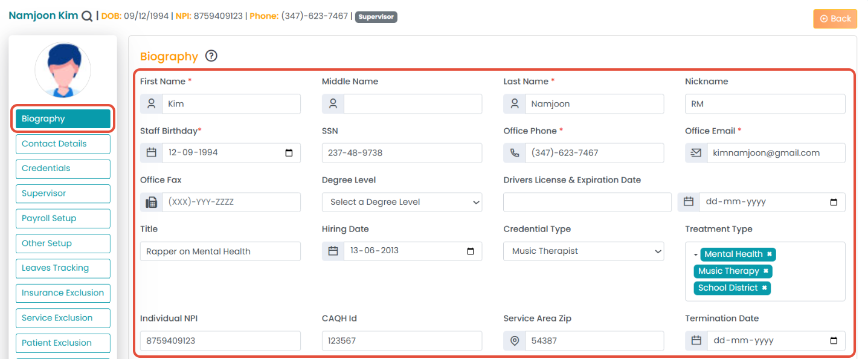
Task: Expand the Treatment Type multi-select arrow
Action: coord(695,255)
